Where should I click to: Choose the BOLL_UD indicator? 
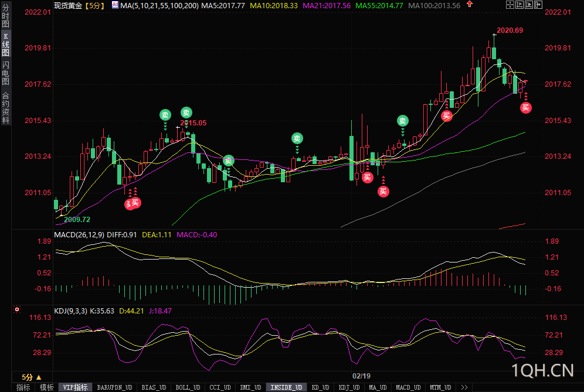(188, 387)
